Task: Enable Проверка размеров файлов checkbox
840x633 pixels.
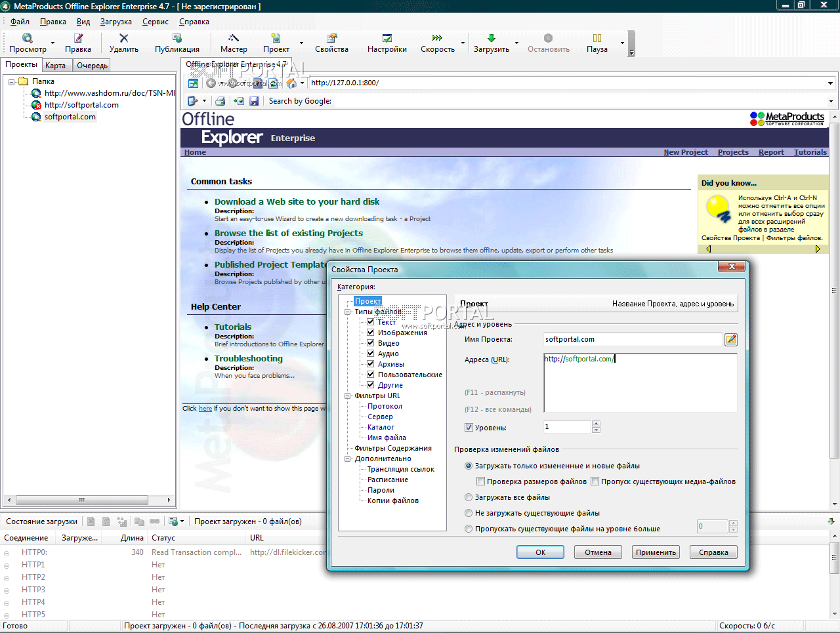Action: click(x=480, y=481)
